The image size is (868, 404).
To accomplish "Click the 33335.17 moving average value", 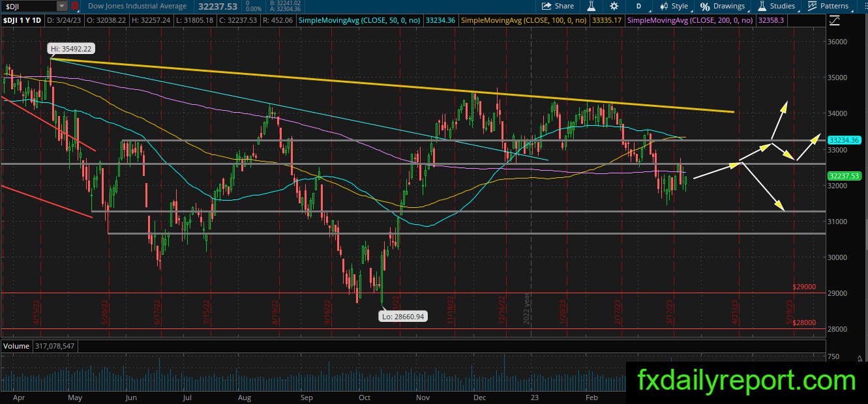I will point(606,20).
